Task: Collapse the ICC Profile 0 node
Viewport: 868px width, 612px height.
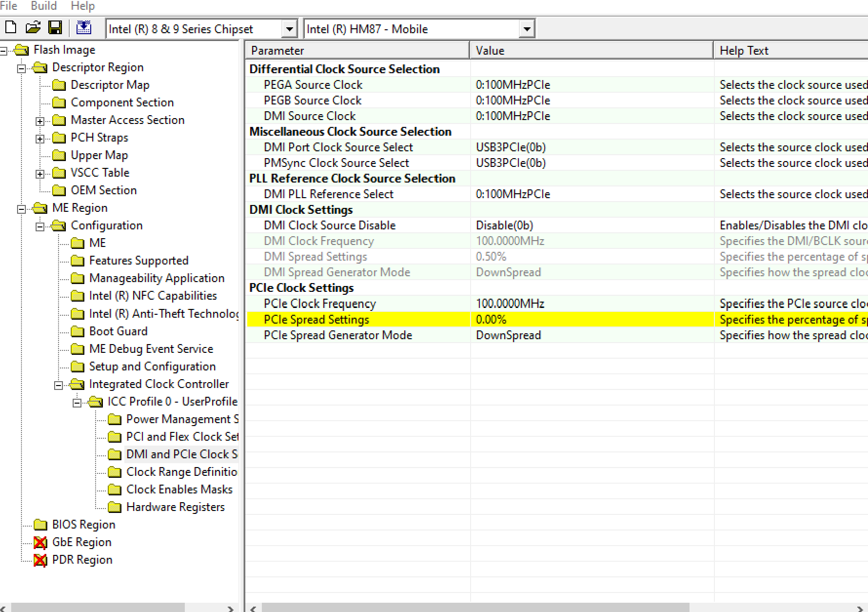Action: pos(77,403)
